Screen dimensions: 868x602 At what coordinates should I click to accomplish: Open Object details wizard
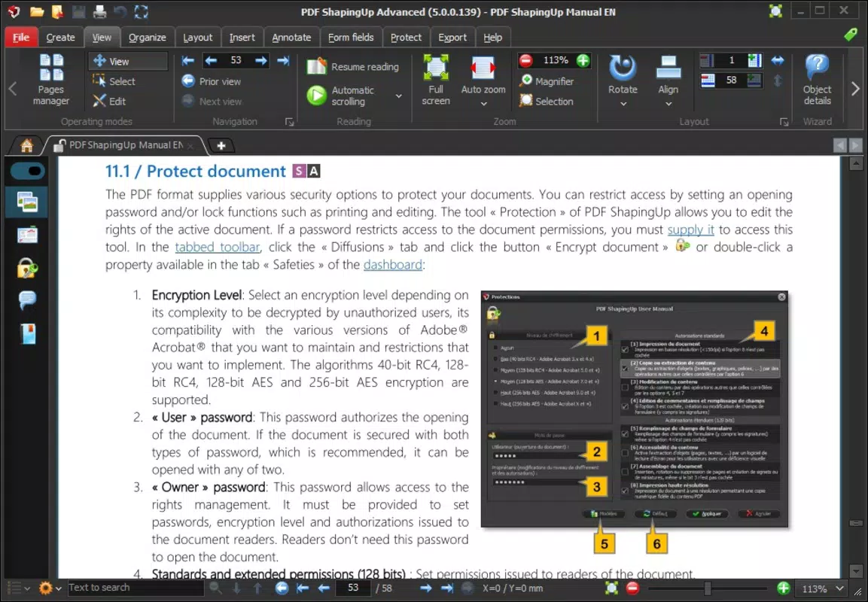point(817,80)
